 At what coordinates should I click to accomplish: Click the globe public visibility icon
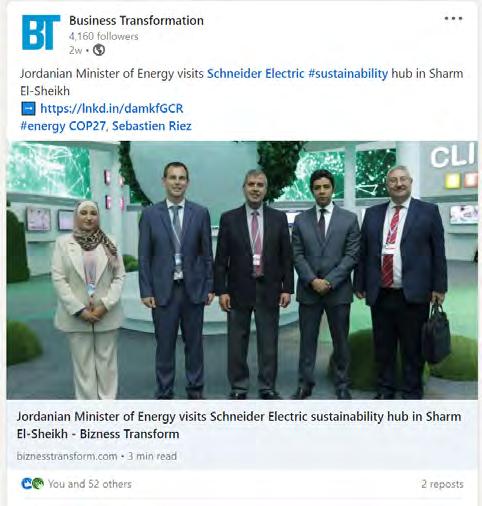[x=99, y=50]
